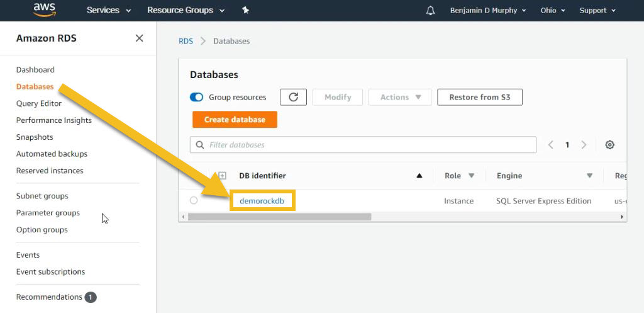Open Automated backups in sidebar
Viewport: 644px width, 313px height.
pyautogui.click(x=52, y=154)
